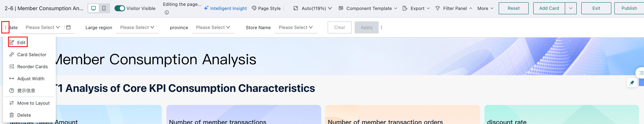The width and height of the screenshot is (644, 124).
Task: Switch to mobile preview mode icon
Action: [104, 8]
